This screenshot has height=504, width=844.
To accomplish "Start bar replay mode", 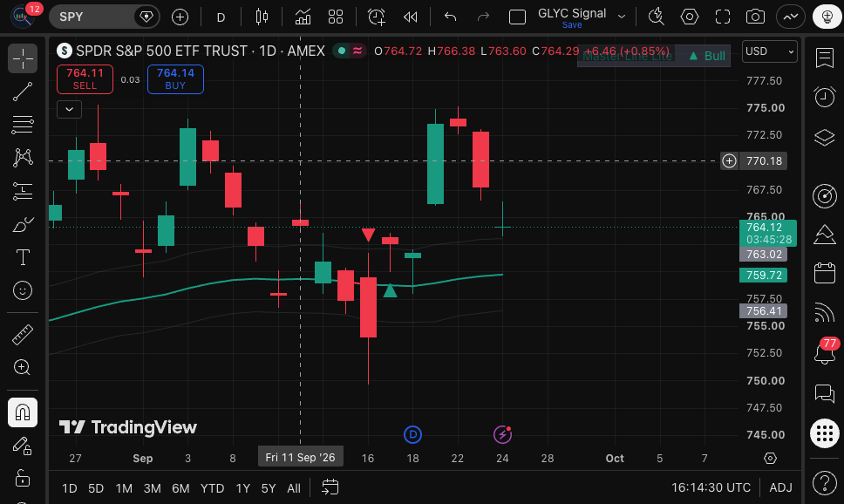I will tap(410, 17).
